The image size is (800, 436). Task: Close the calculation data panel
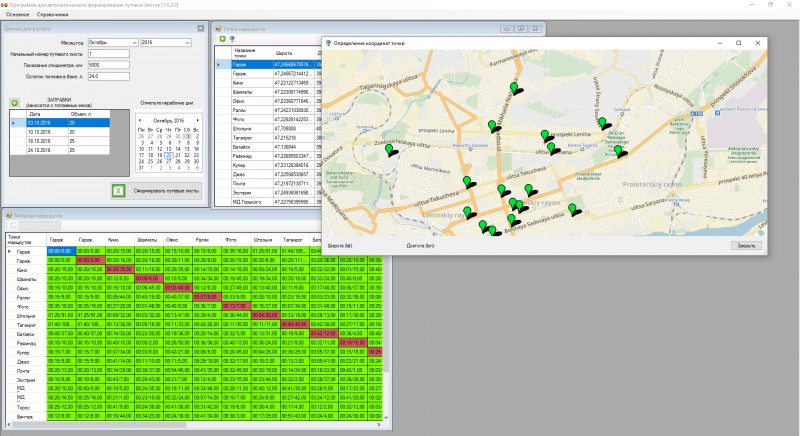201,29
